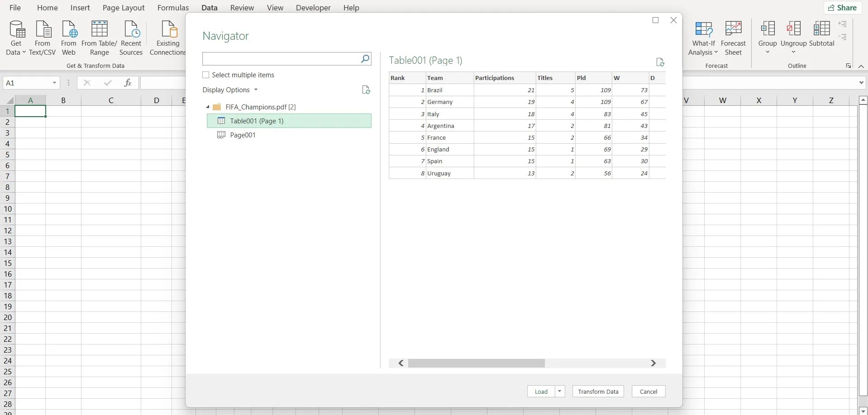Switch to the Review tab
The image size is (868, 415).
[x=242, y=8]
